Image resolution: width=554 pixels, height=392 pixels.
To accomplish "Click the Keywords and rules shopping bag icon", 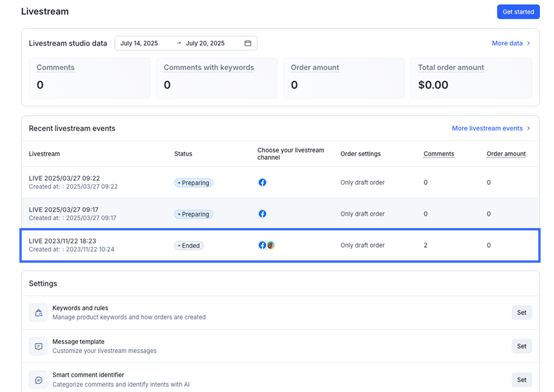I will pos(38,313).
